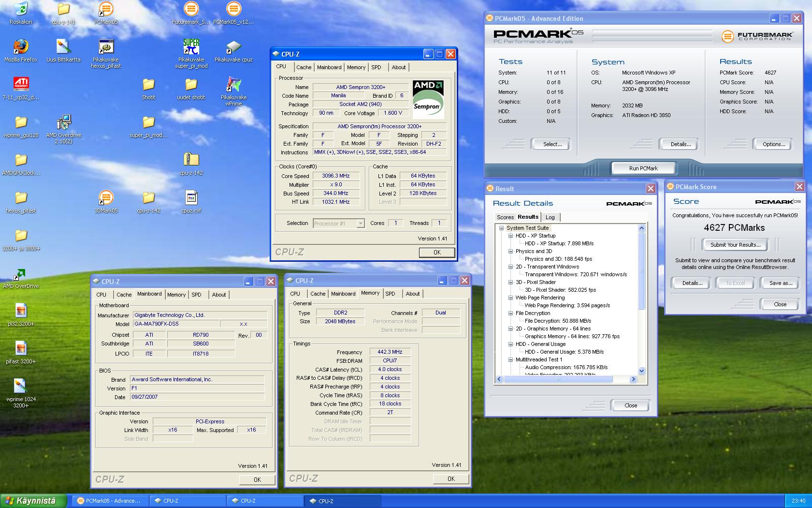812x508 pixels.
Task: Click 'Audio Compression: 1676.785 KB/s' result row
Action: tap(566, 367)
